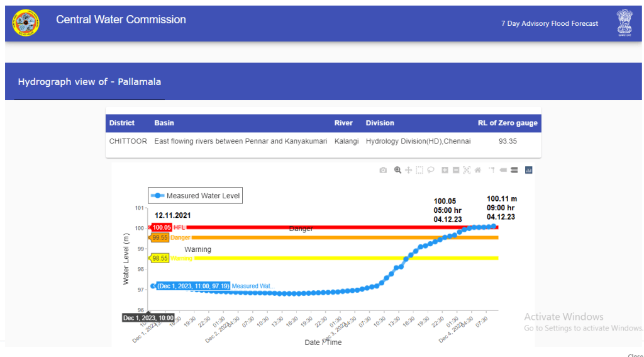
Task: Toggle spike lines on the chart
Action: tap(492, 170)
